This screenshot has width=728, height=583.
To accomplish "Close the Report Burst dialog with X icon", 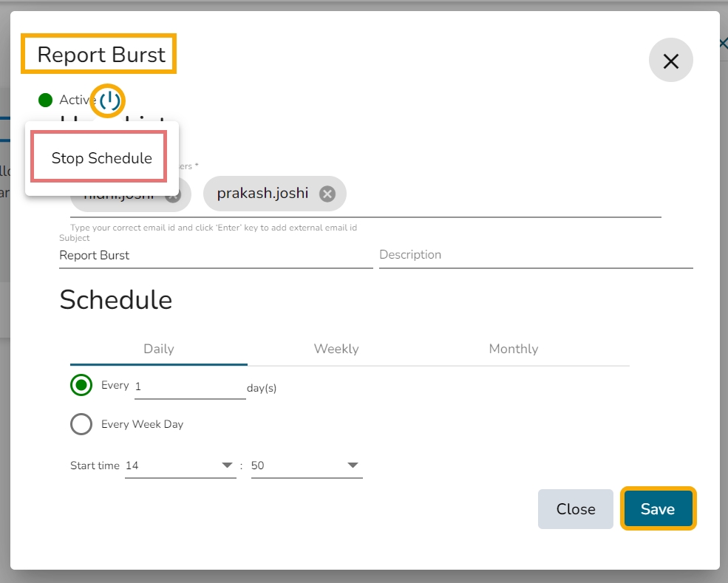I will (670, 61).
